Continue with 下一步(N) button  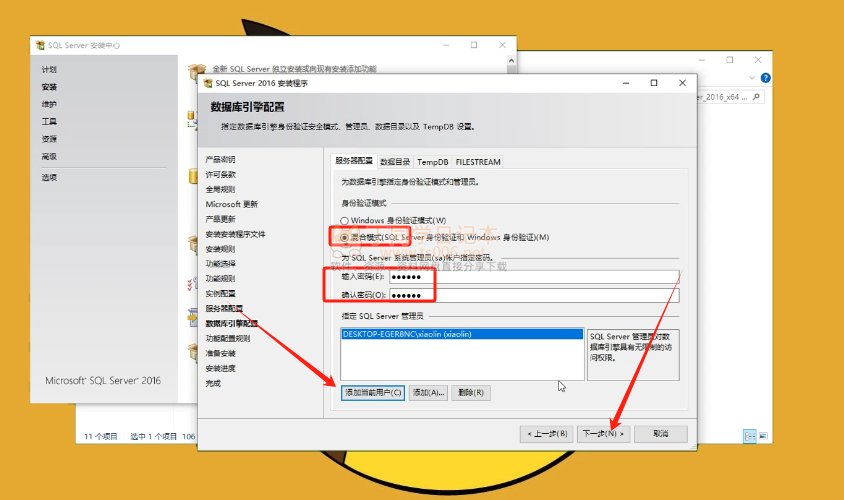pos(603,434)
